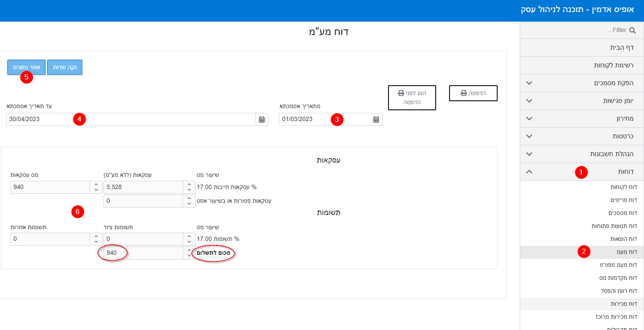This screenshot has height=330, width=644.
Task: Select דוח מסמכים report
Action: (582, 213)
